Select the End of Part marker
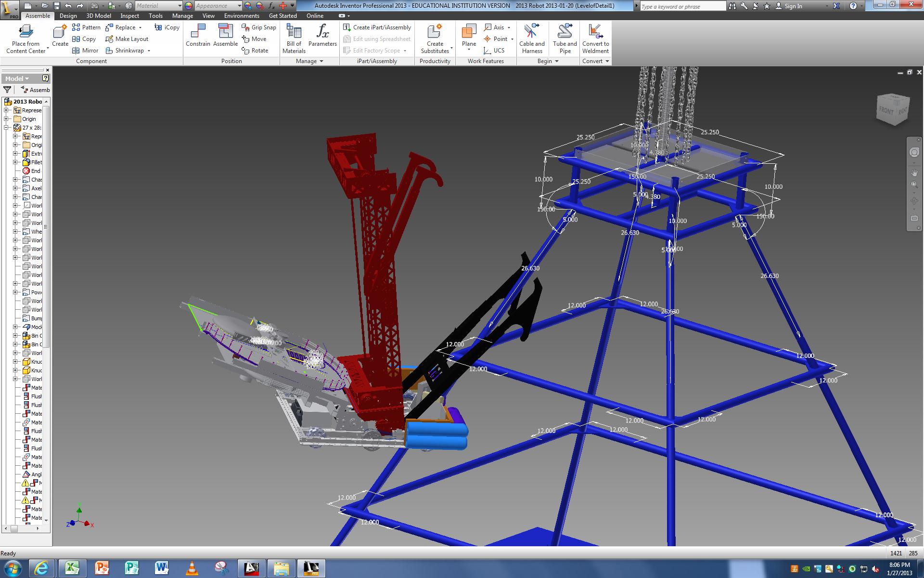 (x=32, y=171)
